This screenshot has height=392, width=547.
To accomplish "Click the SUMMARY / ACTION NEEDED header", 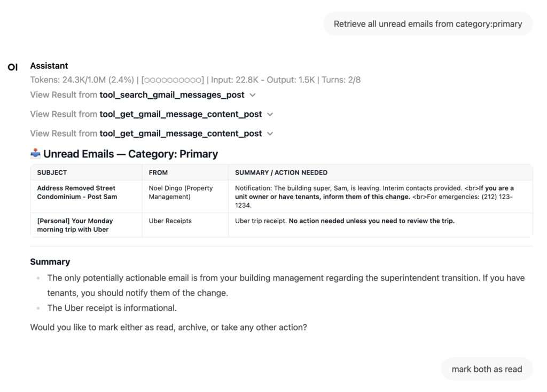I will (281, 173).
